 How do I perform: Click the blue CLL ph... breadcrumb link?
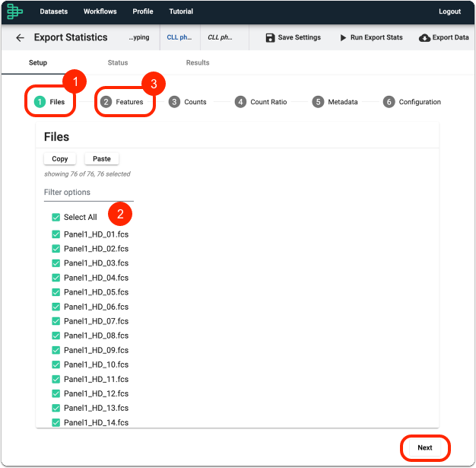[x=179, y=38]
